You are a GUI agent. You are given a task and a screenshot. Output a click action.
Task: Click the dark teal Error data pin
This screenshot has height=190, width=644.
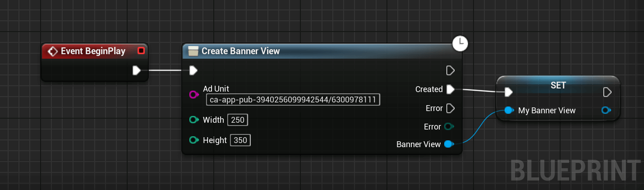coord(449,126)
